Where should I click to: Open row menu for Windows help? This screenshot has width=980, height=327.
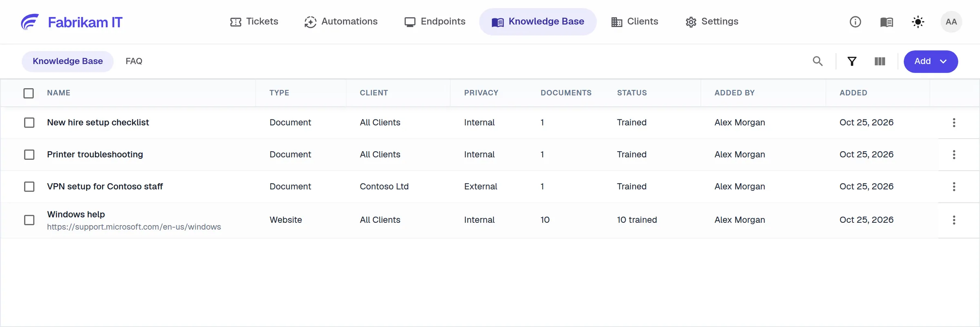(x=954, y=220)
